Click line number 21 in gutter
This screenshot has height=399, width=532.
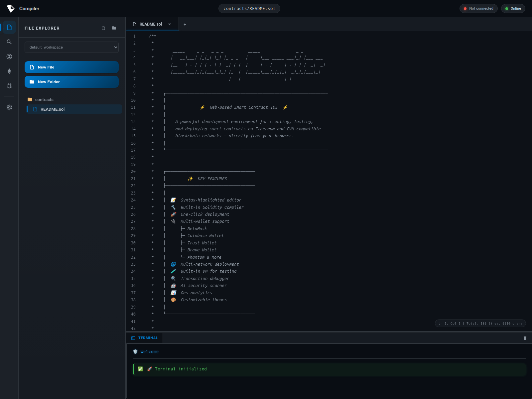133,179
